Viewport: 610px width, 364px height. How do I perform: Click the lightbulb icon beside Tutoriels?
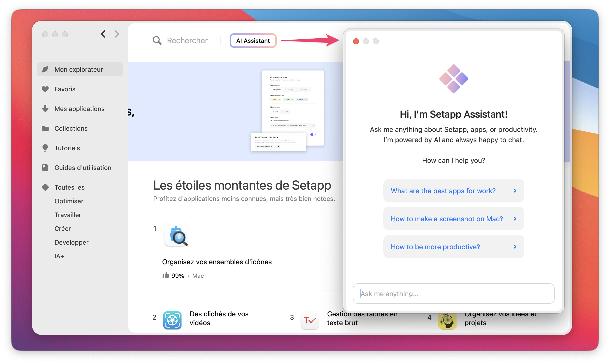coord(45,148)
